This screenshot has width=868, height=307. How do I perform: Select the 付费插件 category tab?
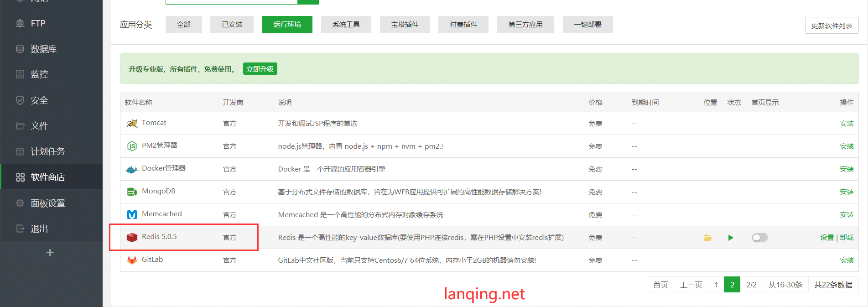pyautogui.click(x=463, y=24)
